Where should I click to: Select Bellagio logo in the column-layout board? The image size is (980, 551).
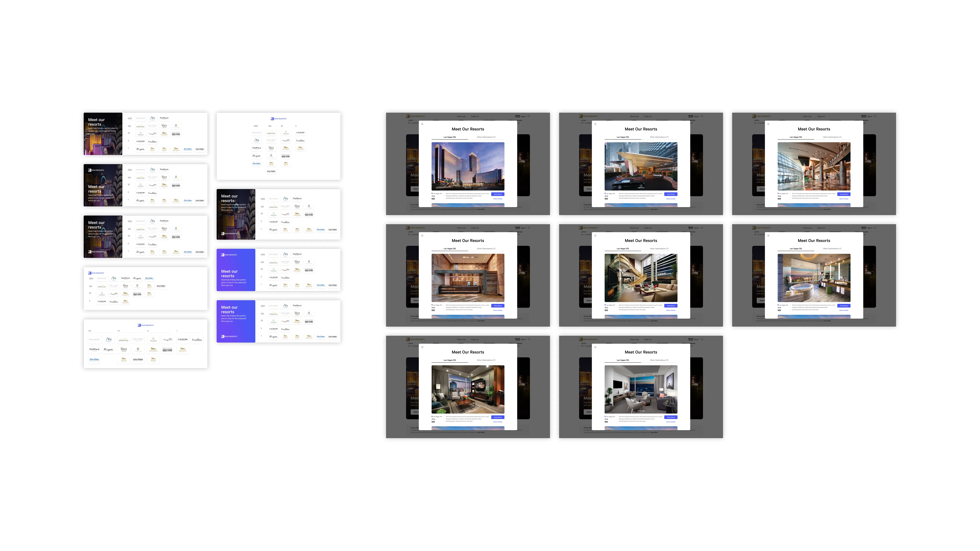point(257,133)
